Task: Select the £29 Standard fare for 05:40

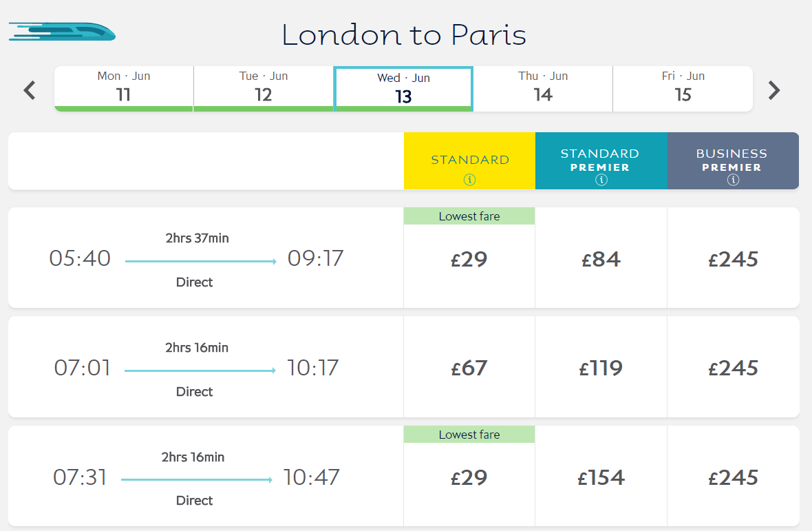Action: pos(469,260)
